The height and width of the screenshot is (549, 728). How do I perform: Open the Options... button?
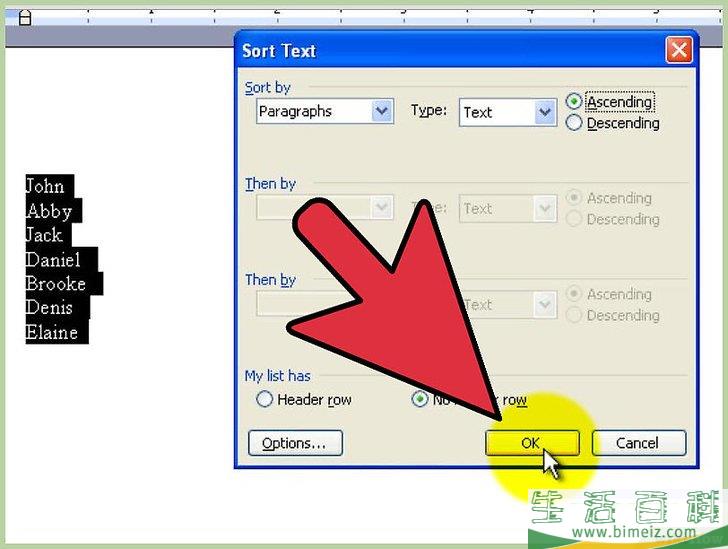(x=295, y=443)
